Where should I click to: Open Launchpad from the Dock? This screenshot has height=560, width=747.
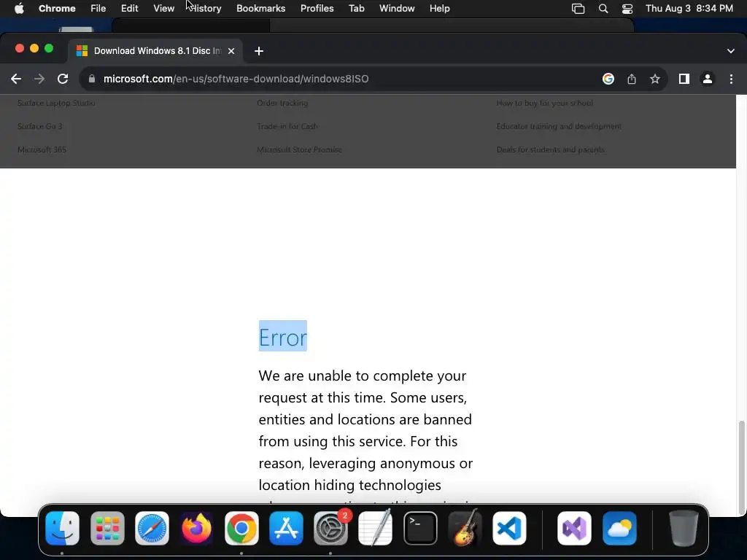(x=107, y=528)
